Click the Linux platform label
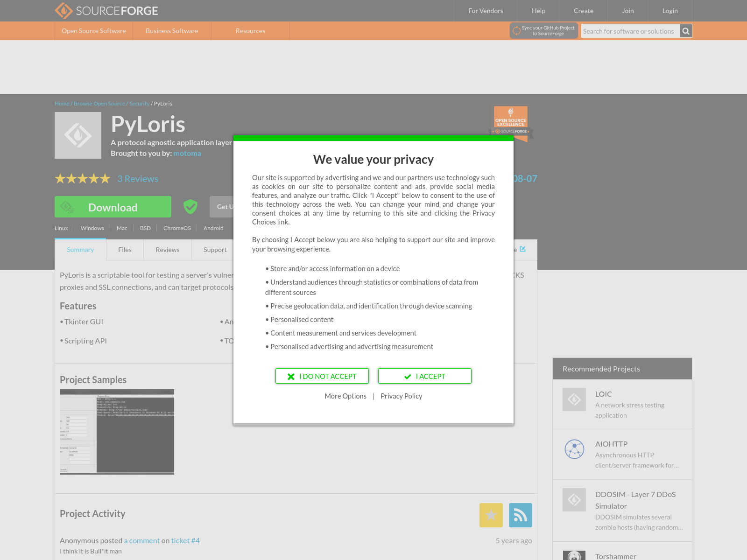This screenshot has width=747, height=560. tap(61, 228)
